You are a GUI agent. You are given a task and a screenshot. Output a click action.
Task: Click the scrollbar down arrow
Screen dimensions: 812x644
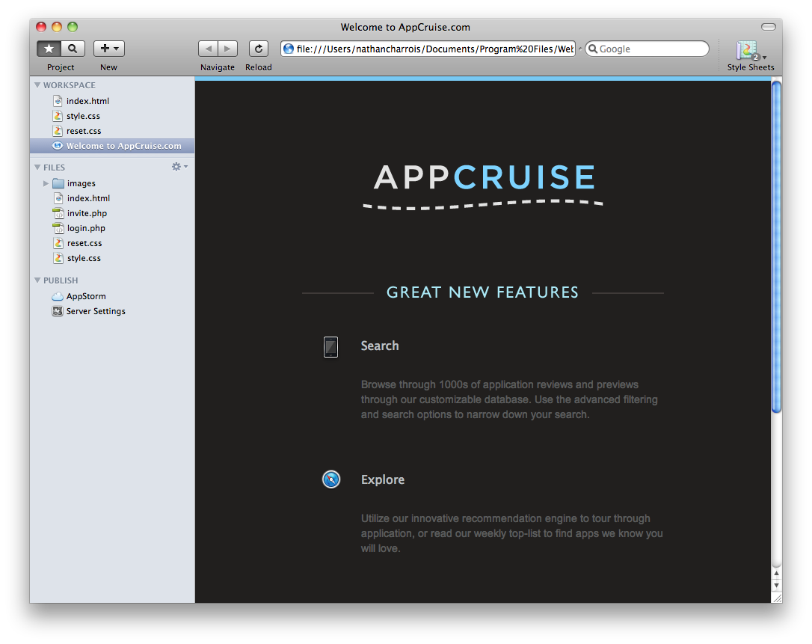point(776,586)
